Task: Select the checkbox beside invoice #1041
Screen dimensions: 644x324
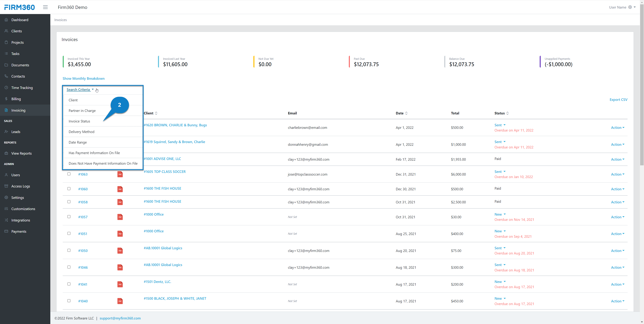Action: 69,284
